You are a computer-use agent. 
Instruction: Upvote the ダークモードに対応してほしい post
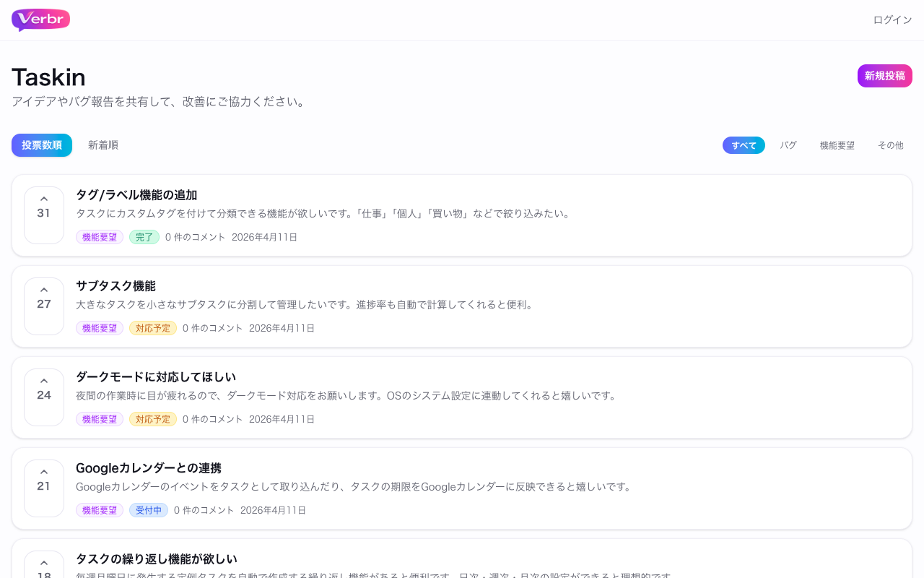pyautogui.click(x=44, y=397)
